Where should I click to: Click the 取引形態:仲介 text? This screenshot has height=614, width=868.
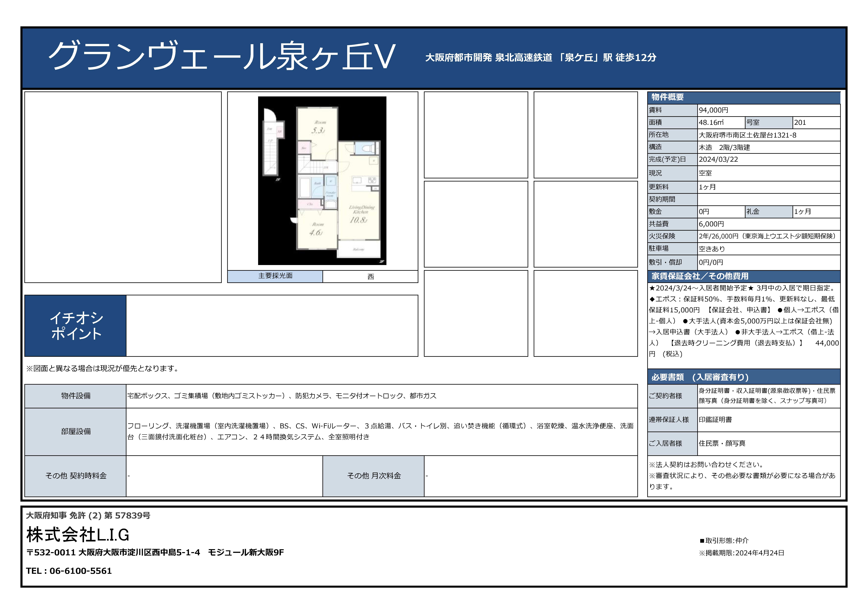click(724, 541)
